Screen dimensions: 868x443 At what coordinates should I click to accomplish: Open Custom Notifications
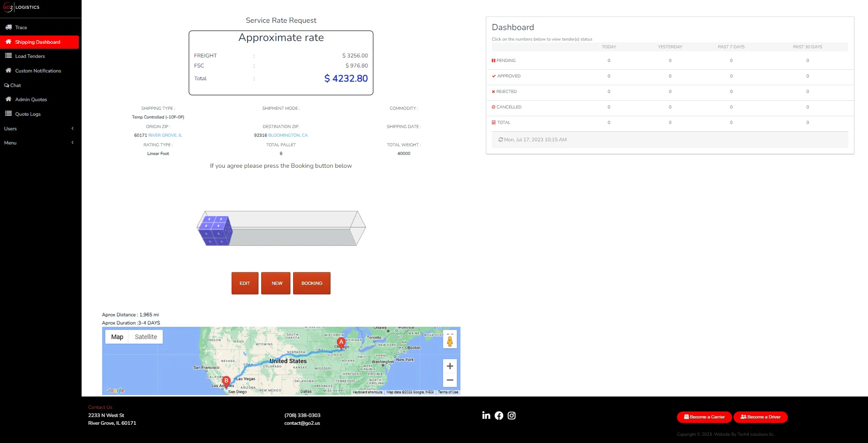pos(38,71)
